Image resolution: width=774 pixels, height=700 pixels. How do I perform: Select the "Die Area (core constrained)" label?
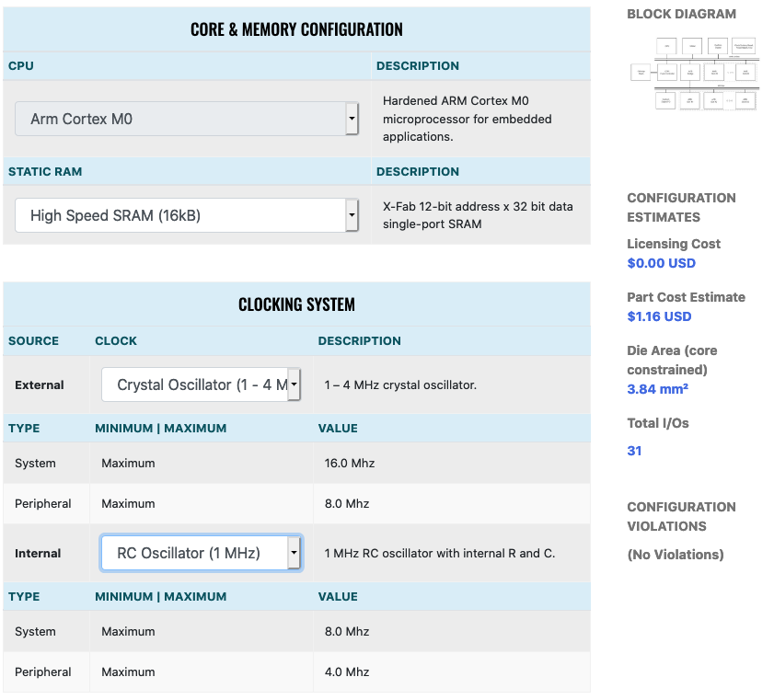(672, 360)
